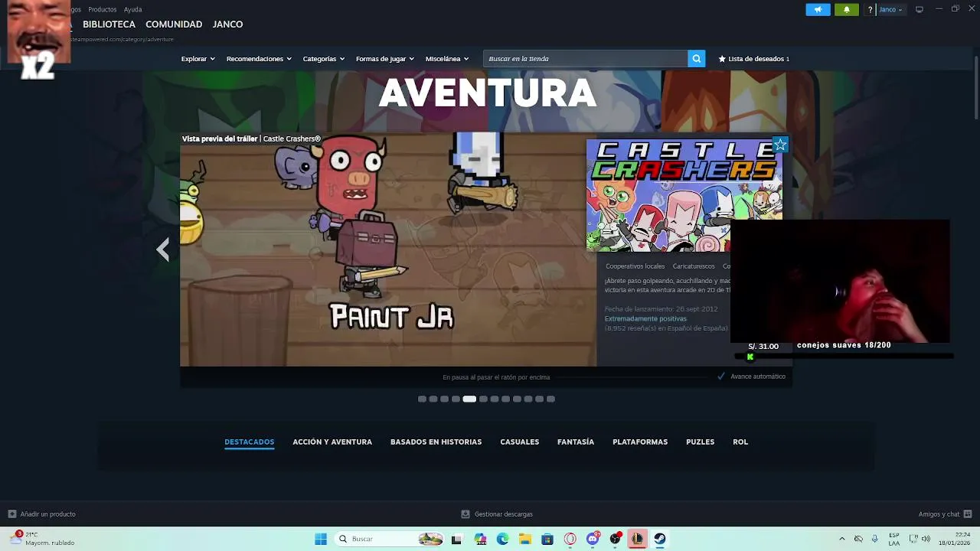This screenshot has width=980, height=551.
Task: Select the eighth carousel page dot
Action: point(505,399)
